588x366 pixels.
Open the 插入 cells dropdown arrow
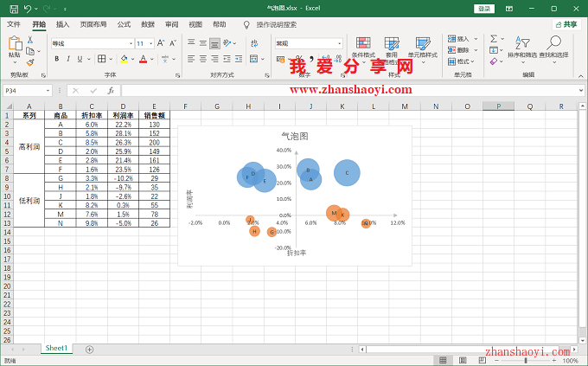tap(476, 39)
